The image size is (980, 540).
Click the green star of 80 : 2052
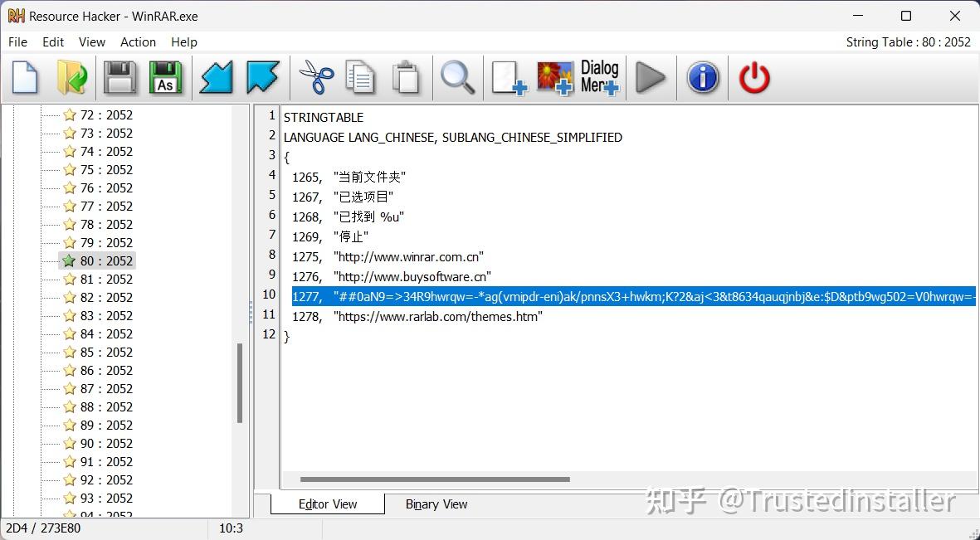tap(70, 260)
